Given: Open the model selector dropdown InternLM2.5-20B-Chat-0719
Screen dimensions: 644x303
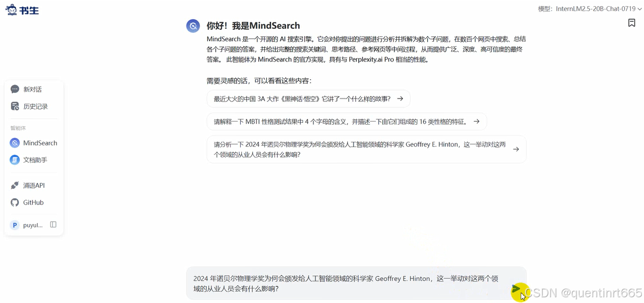Looking at the screenshot, I should (x=590, y=9).
